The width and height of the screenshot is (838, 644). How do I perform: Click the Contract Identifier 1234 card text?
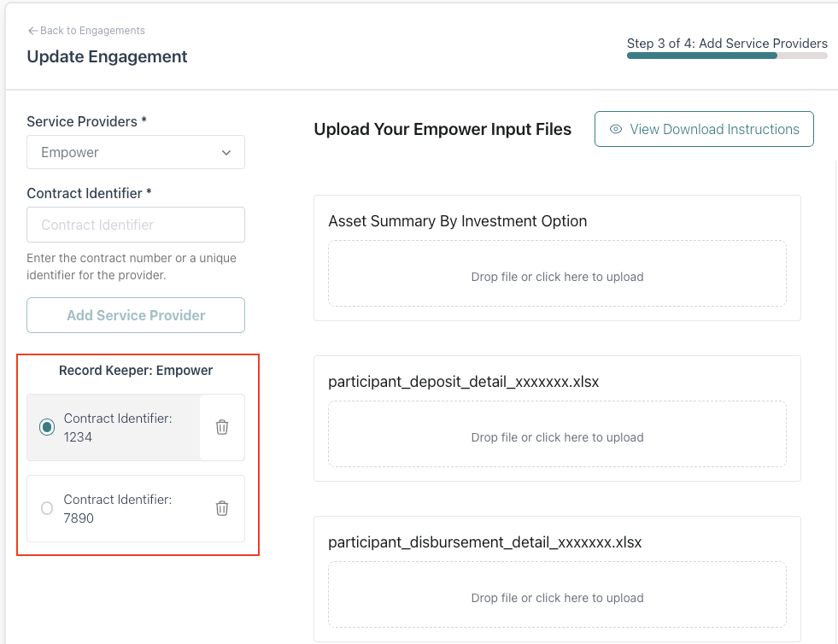click(118, 428)
